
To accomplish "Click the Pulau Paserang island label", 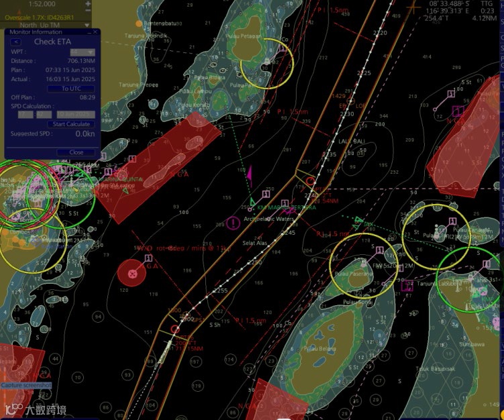I will click(354, 274).
